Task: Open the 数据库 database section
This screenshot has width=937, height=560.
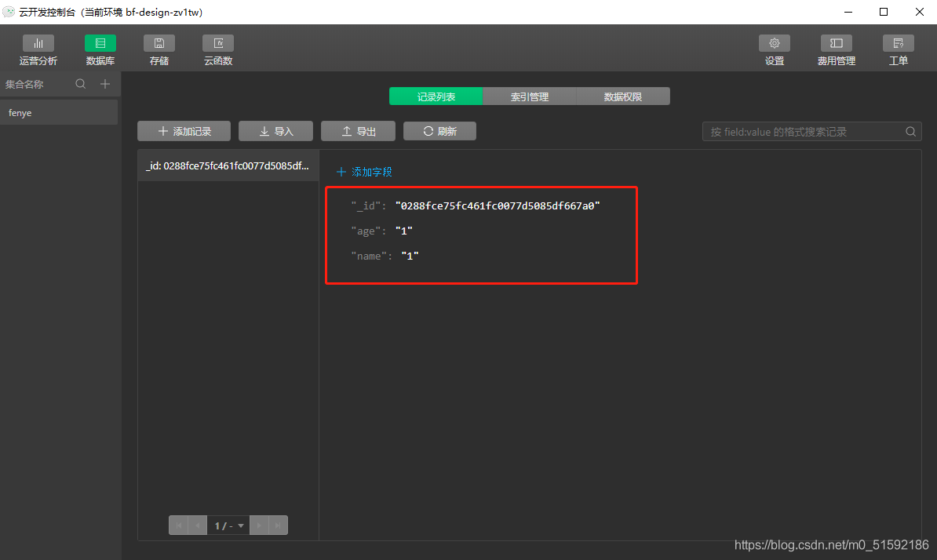Action: (x=100, y=50)
